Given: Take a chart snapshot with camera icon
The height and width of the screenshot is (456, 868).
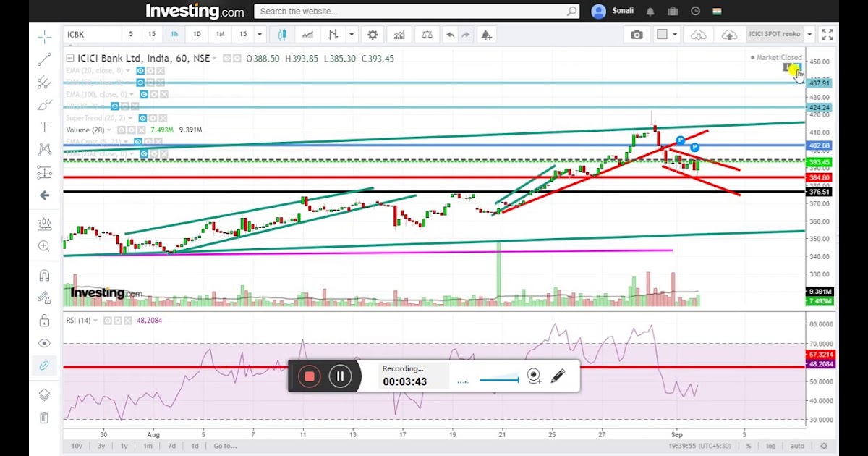Looking at the screenshot, I should [x=637, y=35].
